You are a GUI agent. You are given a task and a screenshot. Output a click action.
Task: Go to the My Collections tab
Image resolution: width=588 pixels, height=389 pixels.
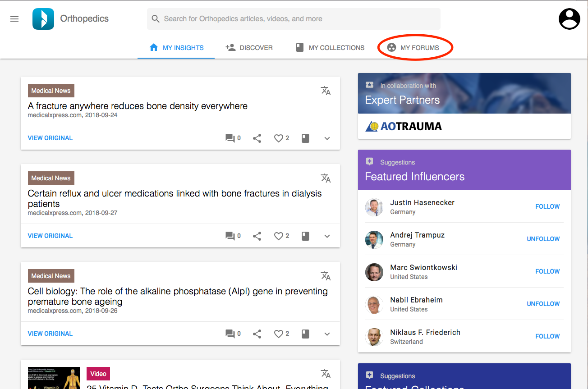[x=330, y=48]
